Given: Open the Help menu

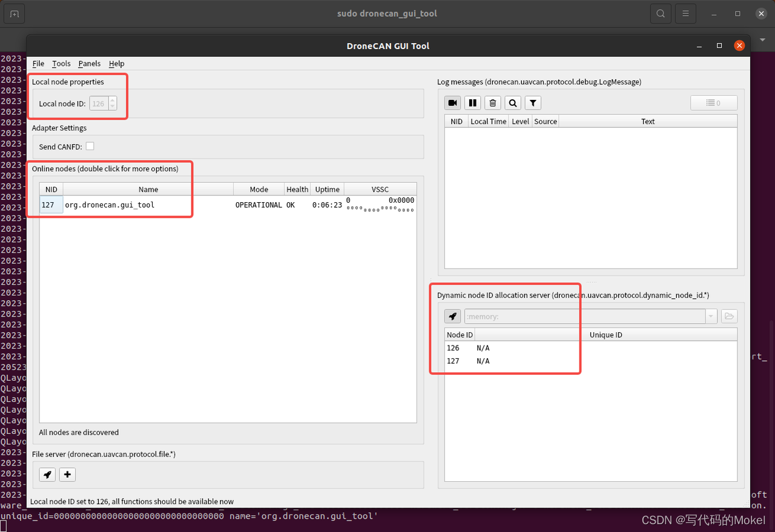Looking at the screenshot, I should click(x=116, y=64).
